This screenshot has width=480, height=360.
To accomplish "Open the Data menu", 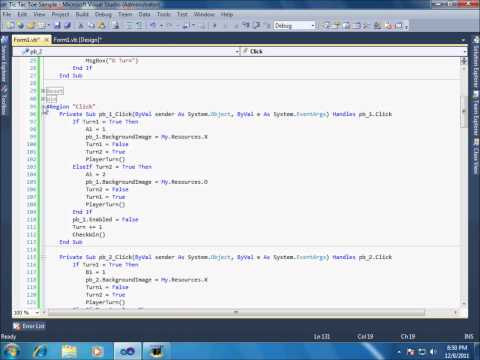I will coord(144,14).
